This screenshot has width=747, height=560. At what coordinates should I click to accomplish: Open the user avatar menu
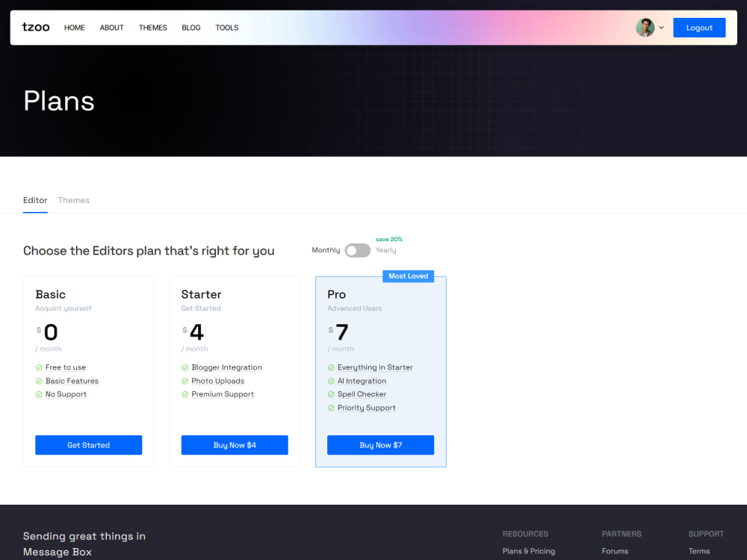pos(645,28)
